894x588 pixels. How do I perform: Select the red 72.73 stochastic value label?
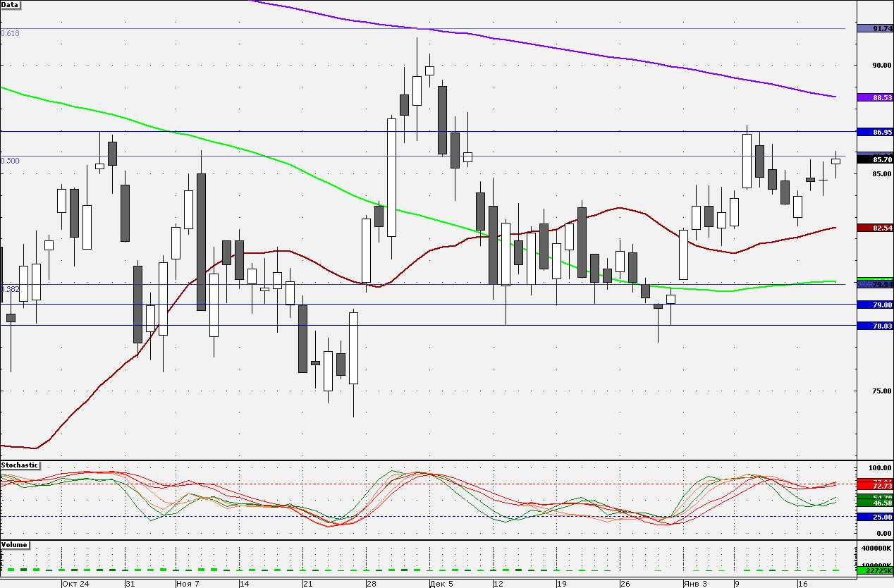874,486
